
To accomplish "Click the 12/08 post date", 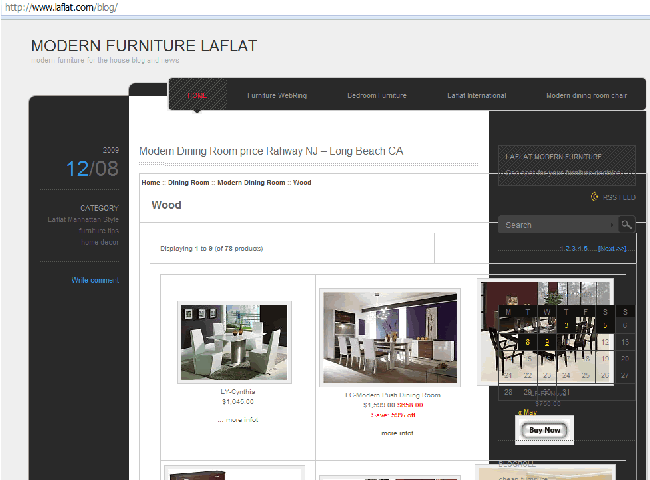I will click(x=92, y=169).
